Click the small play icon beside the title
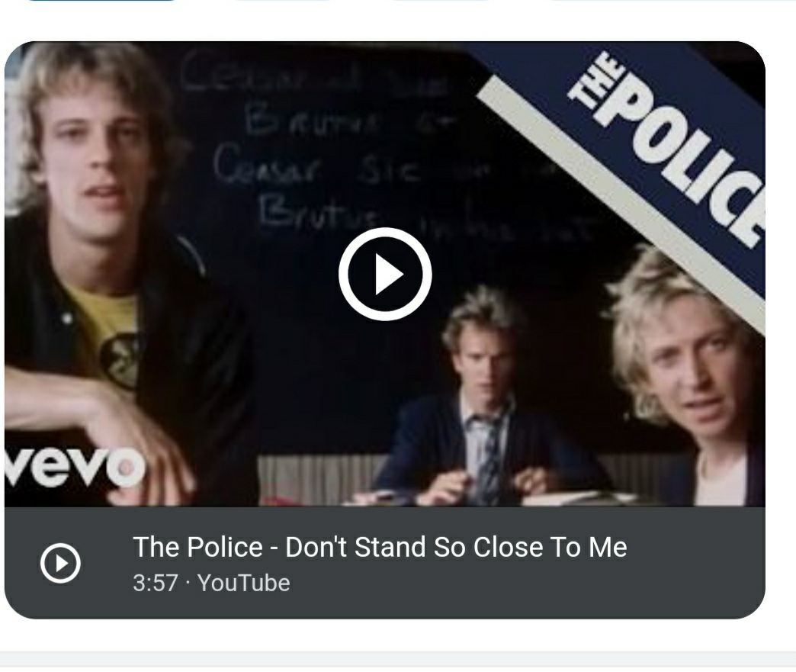Screen dimensions: 796x672 (x=60, y=563)
